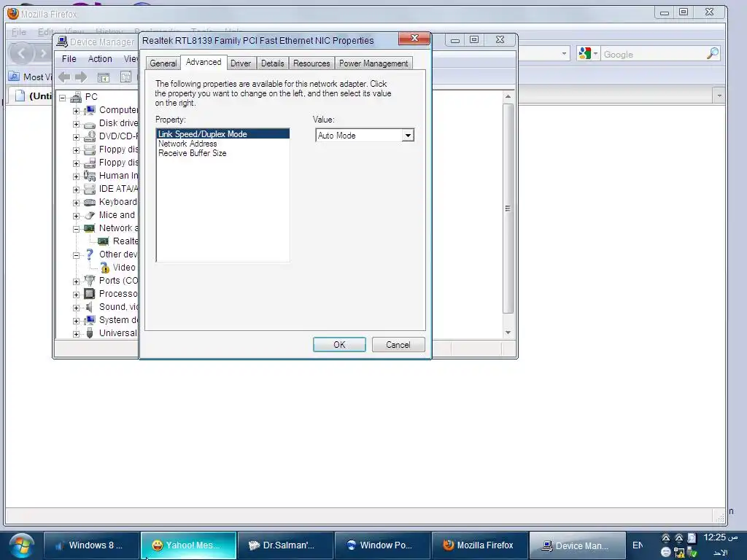Switch to Yahoo! Messenger in taskbar
The height and width of the screenshot is (560, 747).
click(x=188, y=545)
